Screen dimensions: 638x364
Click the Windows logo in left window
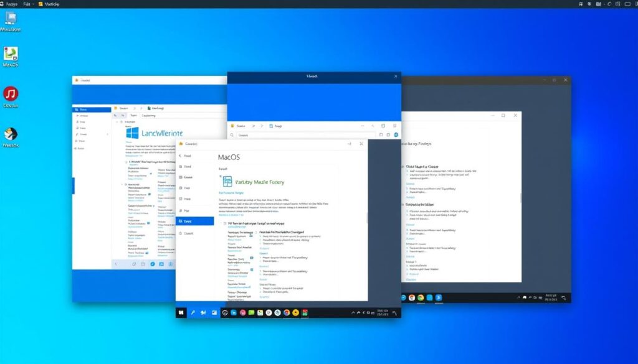pyautogui.click(x=132, y=133)
